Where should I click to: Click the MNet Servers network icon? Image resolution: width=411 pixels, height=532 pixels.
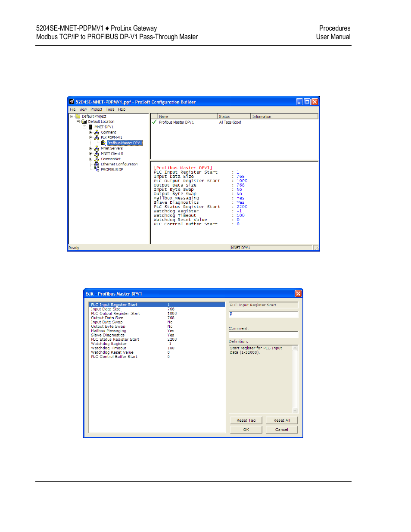coord(97,148)
